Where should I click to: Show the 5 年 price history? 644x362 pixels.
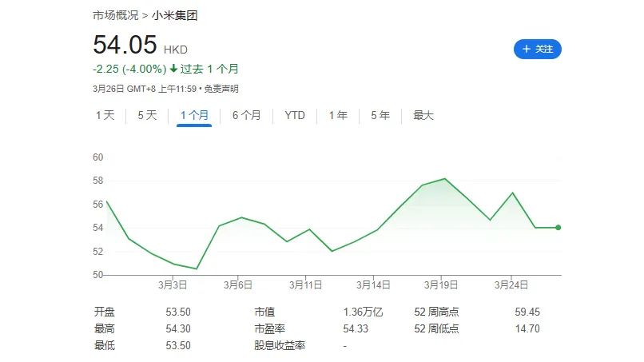click(380, 115)
